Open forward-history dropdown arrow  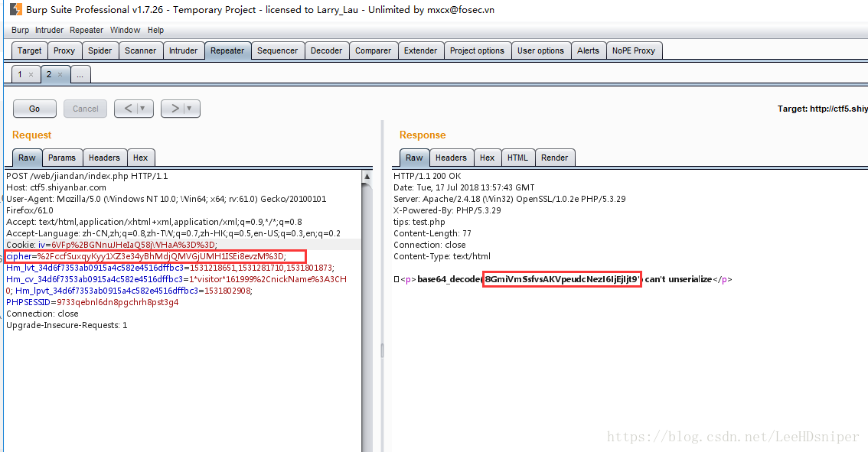coord(190,109)
